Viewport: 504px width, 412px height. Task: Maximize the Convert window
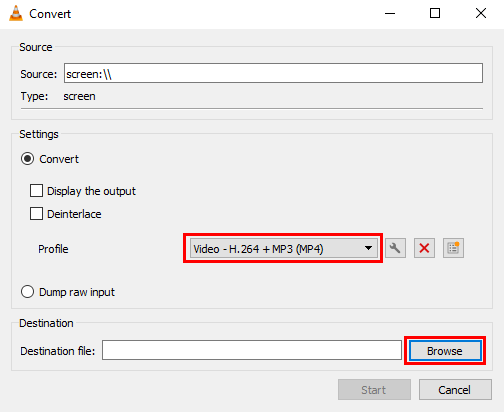coord(435,13)
